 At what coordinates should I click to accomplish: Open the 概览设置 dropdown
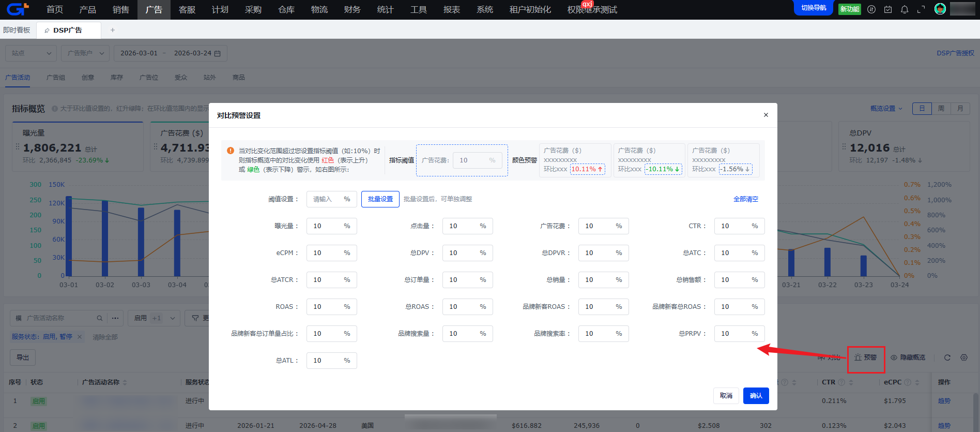click(886, 109)
